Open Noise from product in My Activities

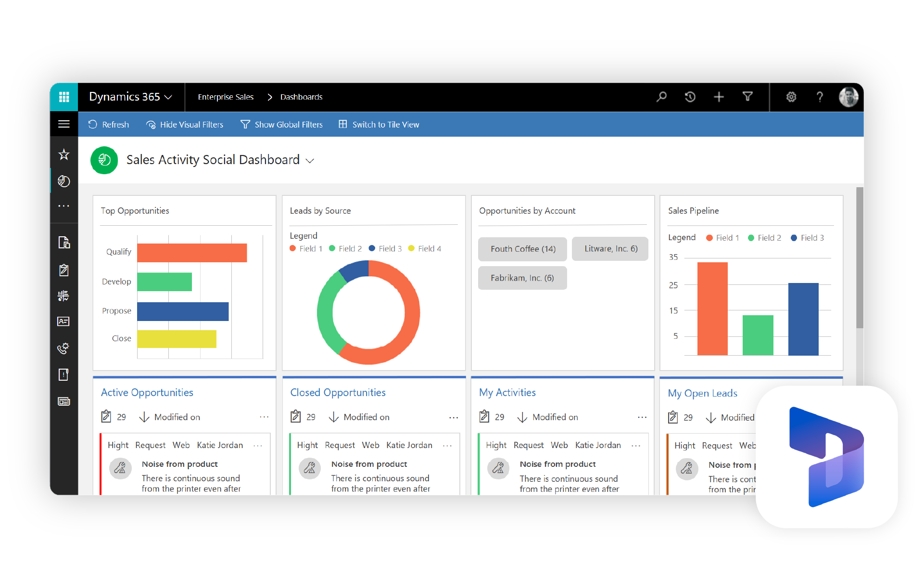557,464
